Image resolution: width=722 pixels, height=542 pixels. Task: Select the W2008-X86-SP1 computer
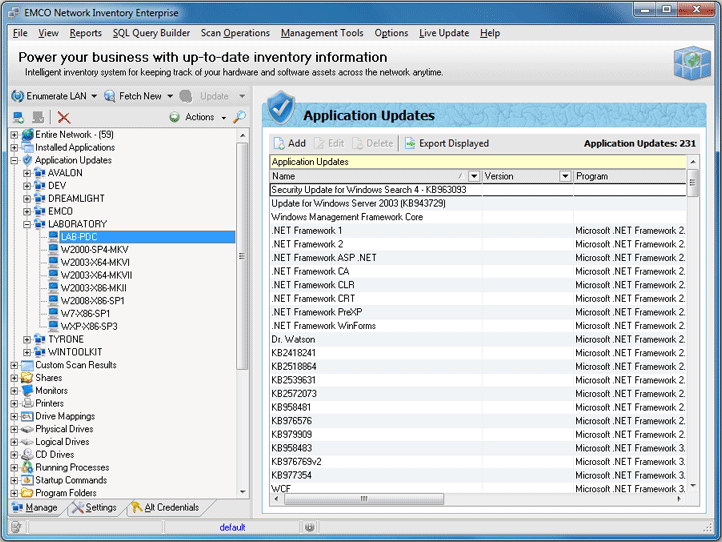coord(93,301)
